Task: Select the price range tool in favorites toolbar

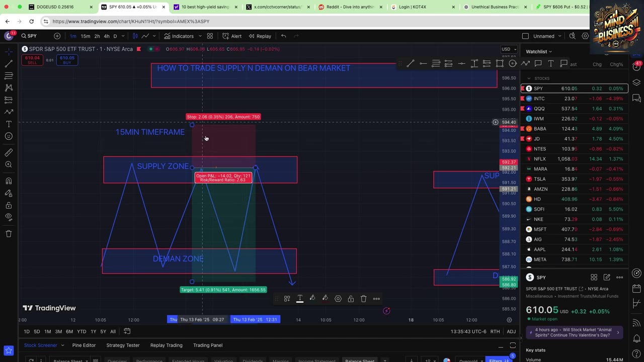Action: pos(474,63)
